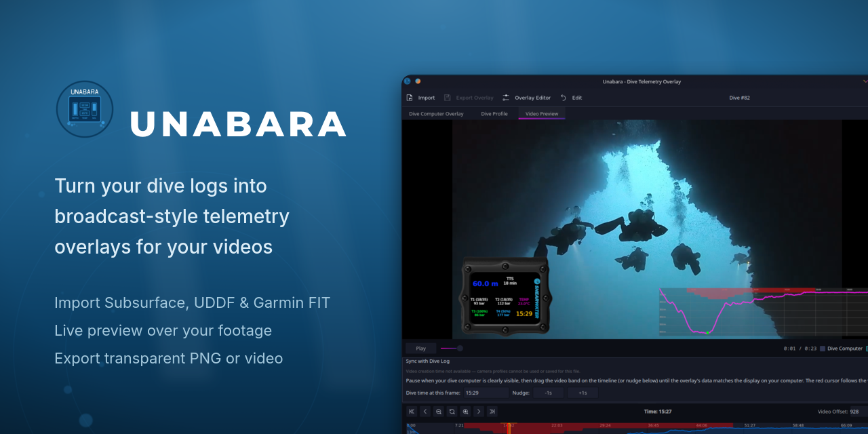Select the Video Preview tab
The image size is (868, 434).
pyautogui.click(x=542, y=114)
